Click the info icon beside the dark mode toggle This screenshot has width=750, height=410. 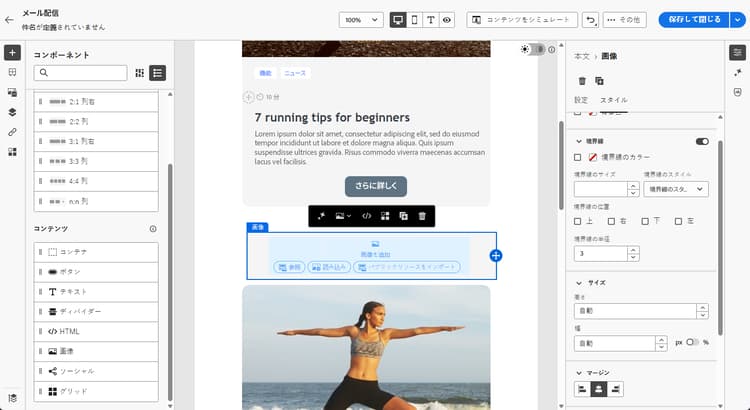click(551, 50)
